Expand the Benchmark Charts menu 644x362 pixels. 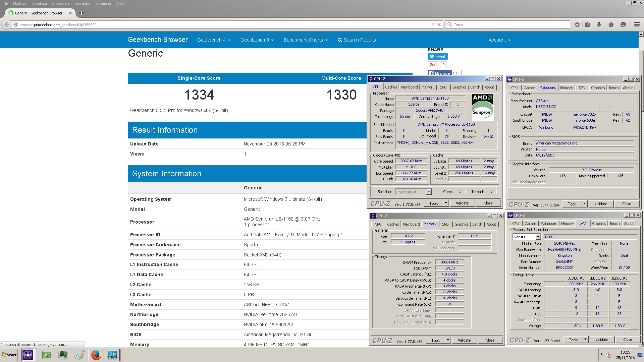click(306, 40)
